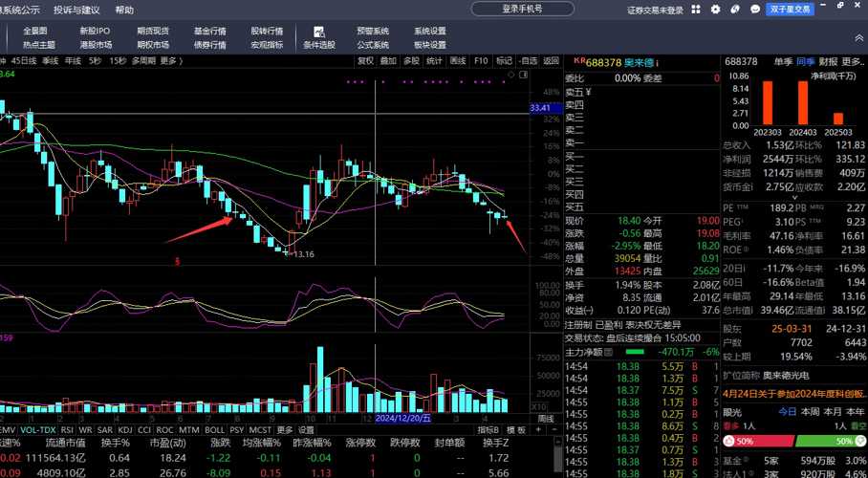Click the 返回 back button
868x478 pixels.
click(x=551, y=61)
